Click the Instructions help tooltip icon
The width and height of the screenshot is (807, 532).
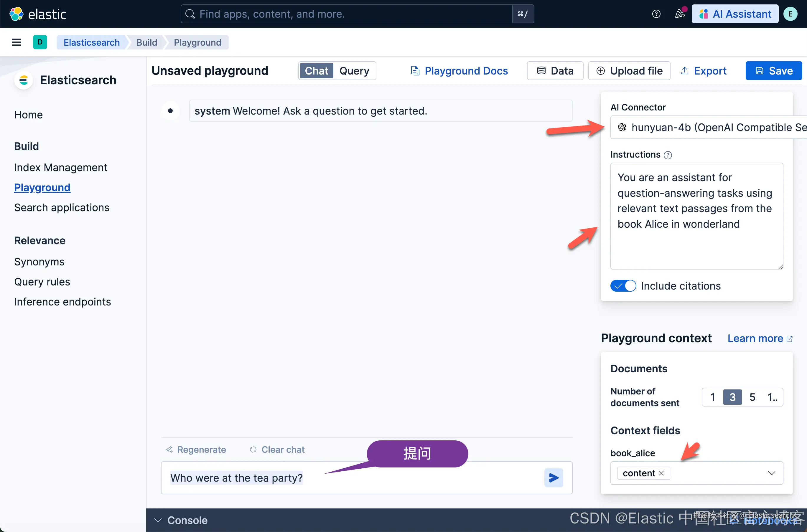point(668,155)
